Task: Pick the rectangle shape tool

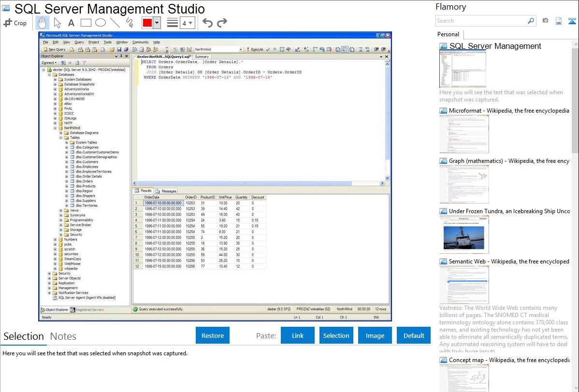Action: (86, 23)
